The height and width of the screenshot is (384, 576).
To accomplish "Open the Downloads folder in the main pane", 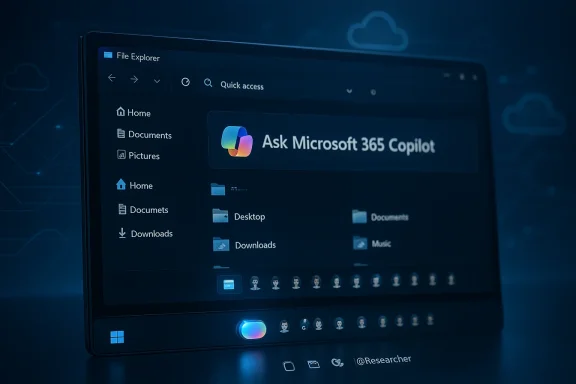I will click(244, 244).
